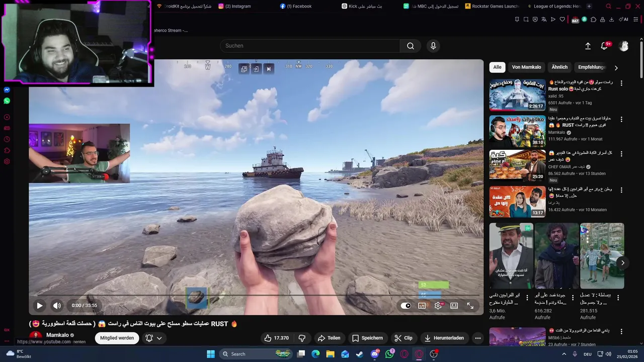Open options for CHEF OMAR video
644x362 pixels.
[x=621, y=154]
